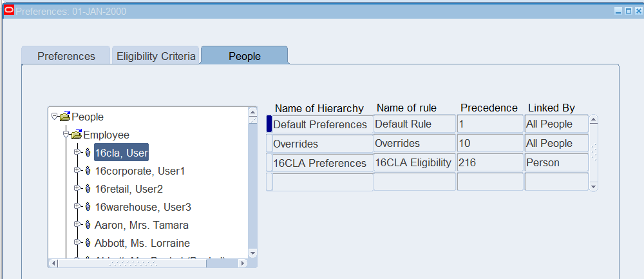Click the 16CLA Preferences hierarchy field
This screenshot has width=644, height=279.
tap(320, 163)
